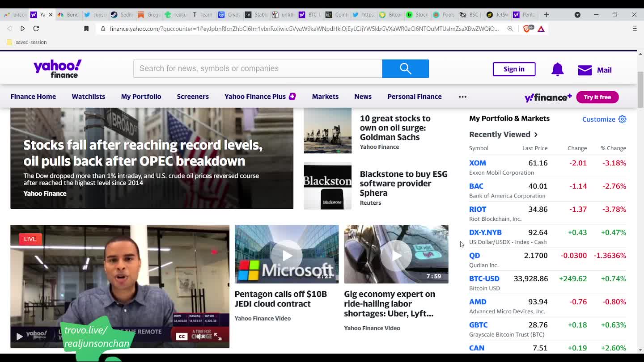This screenshot has width=644, height=362.
Task: Expand the Recently Viewed chevron
Action: tap(536, 135)
